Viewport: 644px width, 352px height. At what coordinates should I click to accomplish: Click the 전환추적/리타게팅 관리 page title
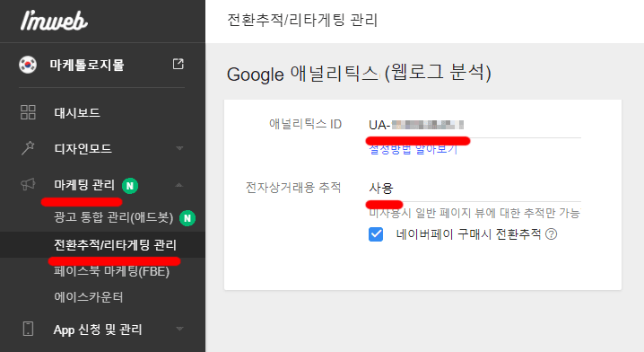pyautogui.click(x=302, y=20)
